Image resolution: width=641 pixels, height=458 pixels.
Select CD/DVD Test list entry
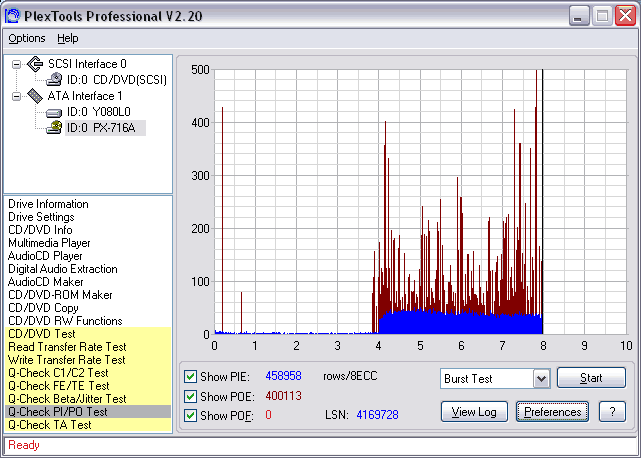click(x=88, y=334)
